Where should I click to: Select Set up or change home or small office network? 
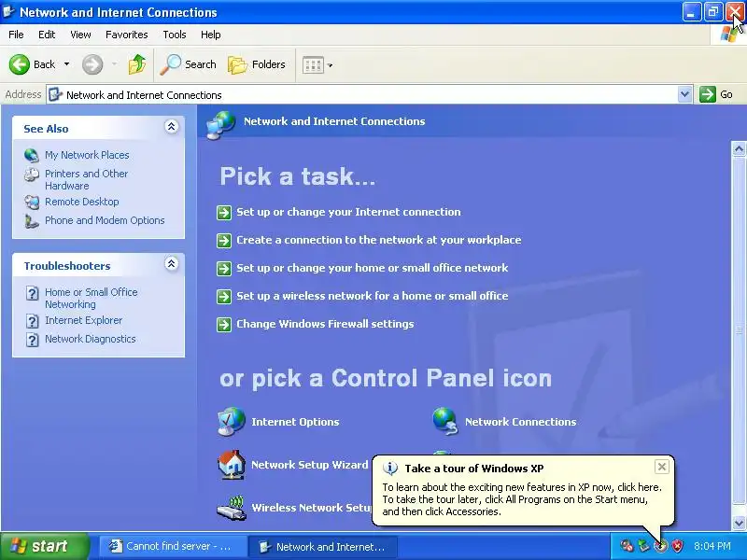pos(372,268)
